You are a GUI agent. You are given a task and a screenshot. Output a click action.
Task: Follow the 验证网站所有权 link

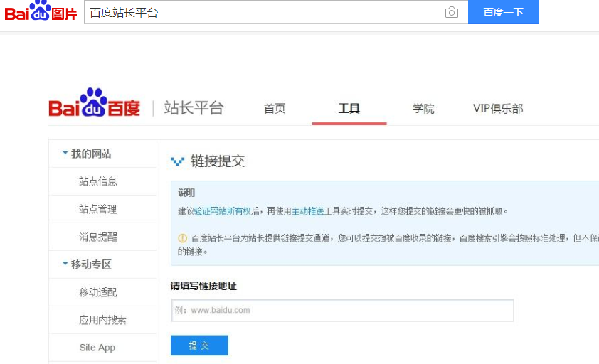223,211
